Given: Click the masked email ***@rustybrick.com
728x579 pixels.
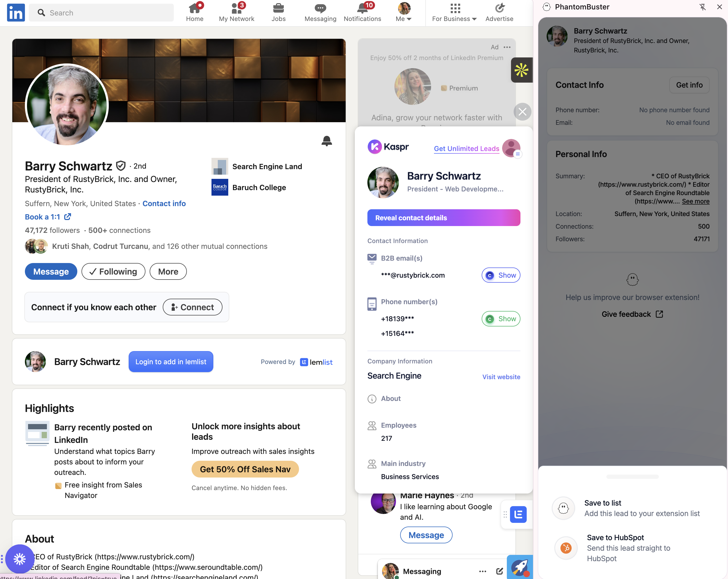Looking at the screenshot, I should [x=413, y=275].
